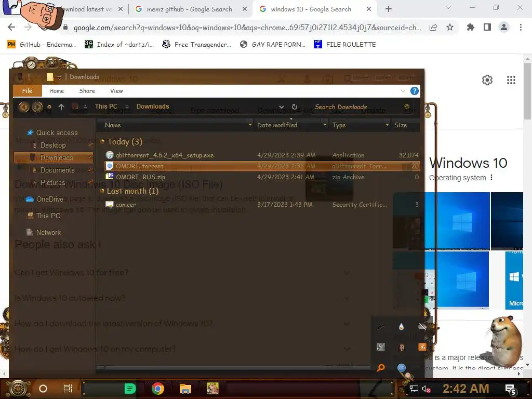Switch to Chrome from the taskbar
This screenshot has height=399, width=532.
(x=158, y=389)
